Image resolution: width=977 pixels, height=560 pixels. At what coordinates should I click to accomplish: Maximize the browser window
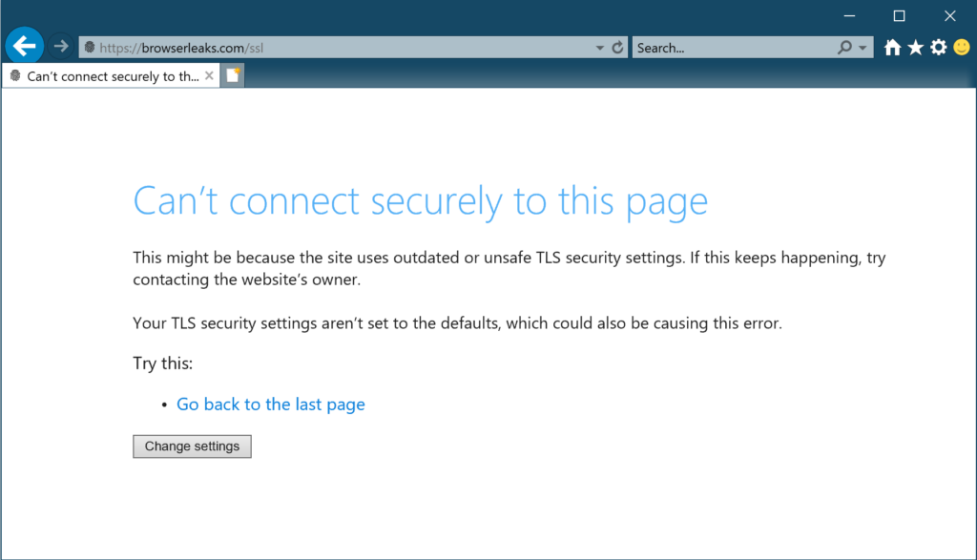click(x=899, y=16)
